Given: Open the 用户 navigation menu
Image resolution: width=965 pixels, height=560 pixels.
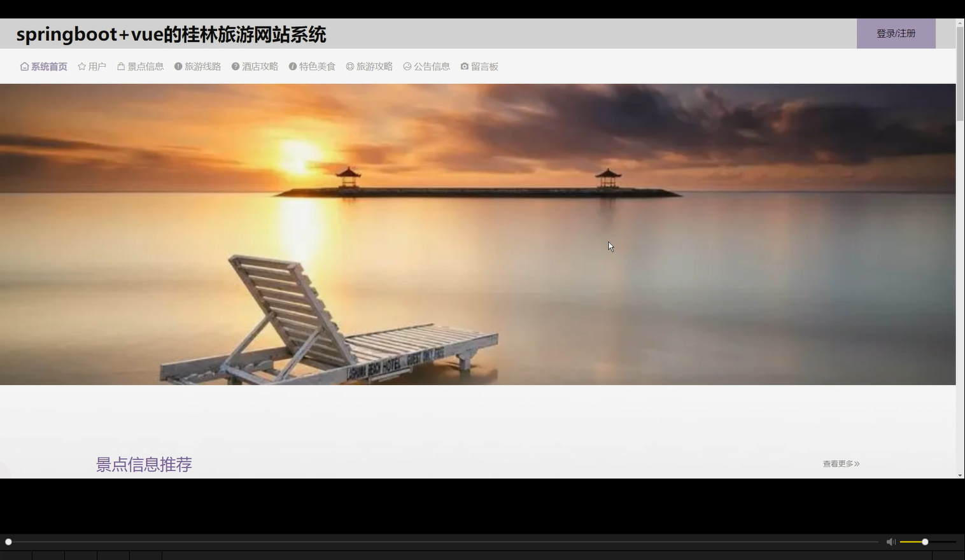Looking at the screenshot, I should (96, 66).
